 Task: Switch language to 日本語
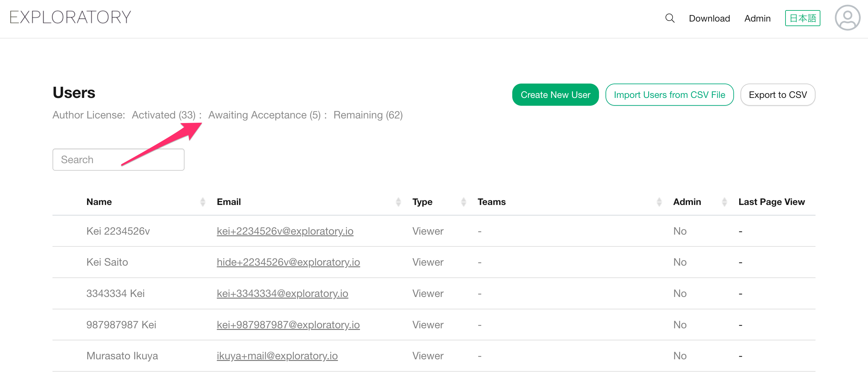pos(802,18)
